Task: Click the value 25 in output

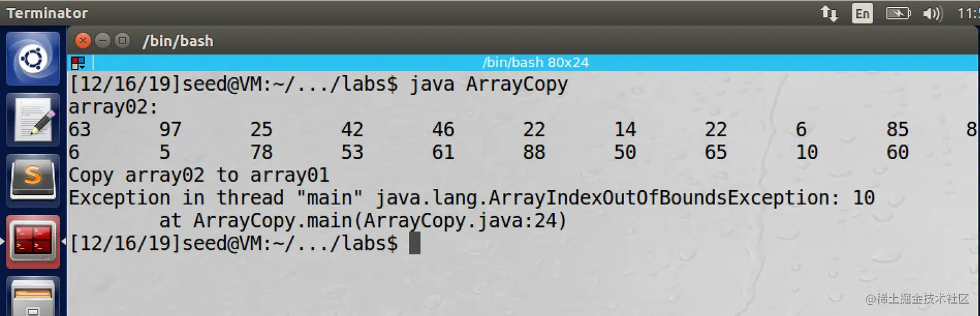Action: pyautogui.click(x=261, y=130)
